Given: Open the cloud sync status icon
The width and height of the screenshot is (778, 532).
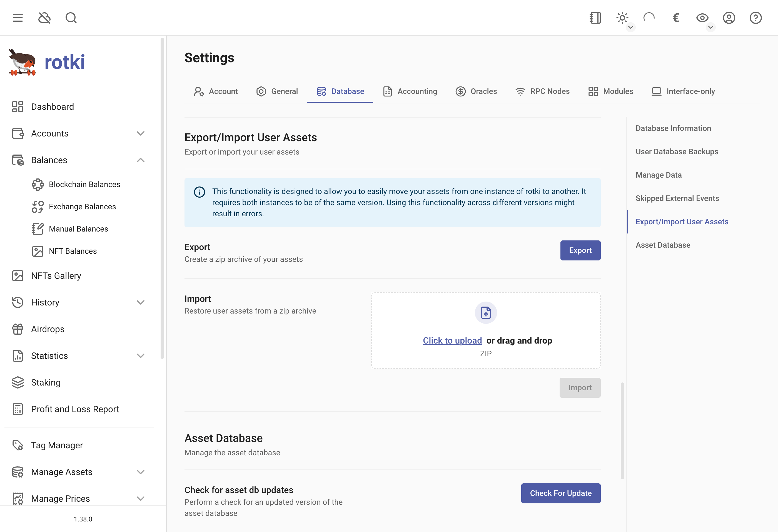Looking at the screenshot, I should [44, 18].
